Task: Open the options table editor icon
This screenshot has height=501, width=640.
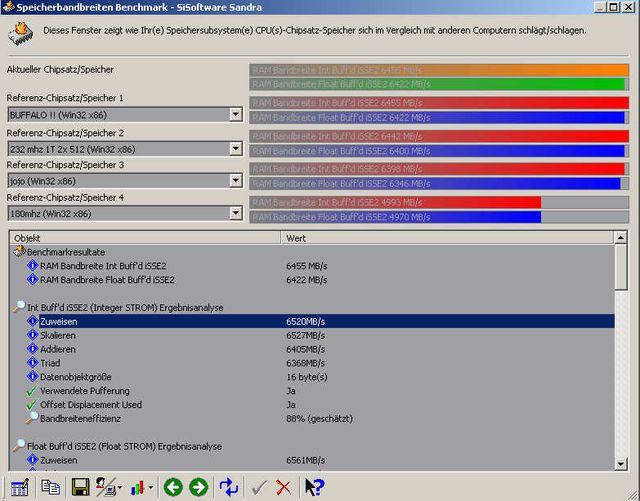Action: tap(20, 487)
